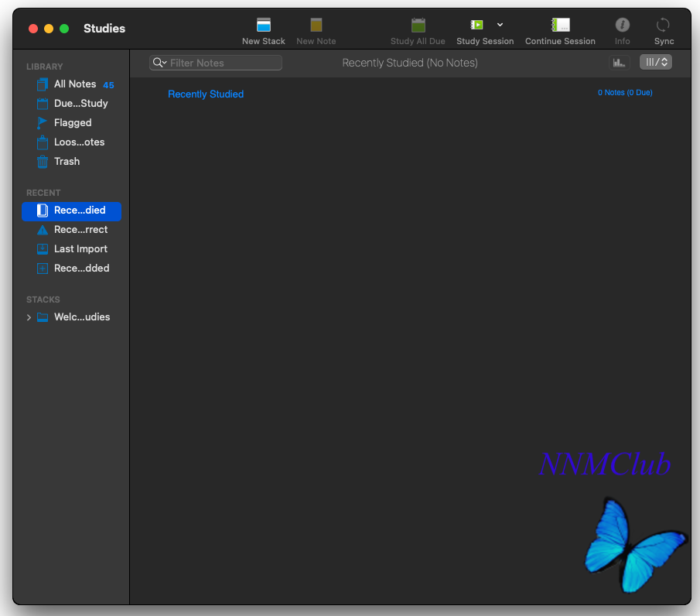
Task: Click the Continue Session notebook icon
Action: point(560,25)
